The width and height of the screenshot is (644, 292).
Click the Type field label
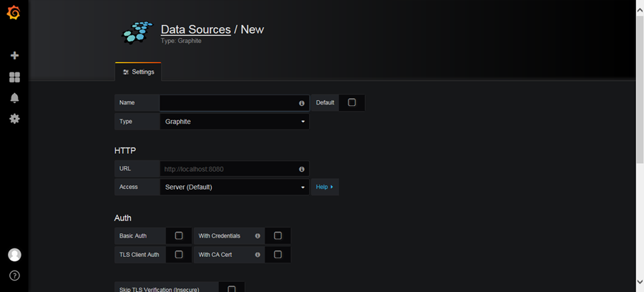(x=126, y=122)
